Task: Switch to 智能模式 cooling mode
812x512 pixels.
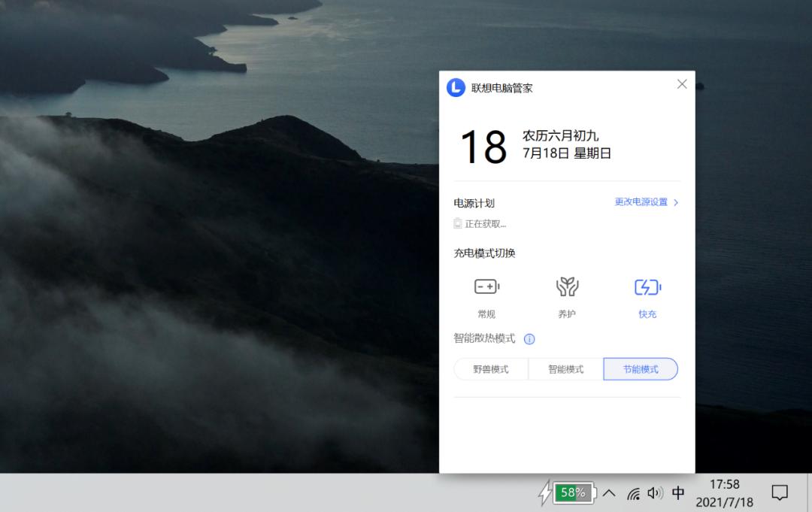Action: [x=565, y=369]
